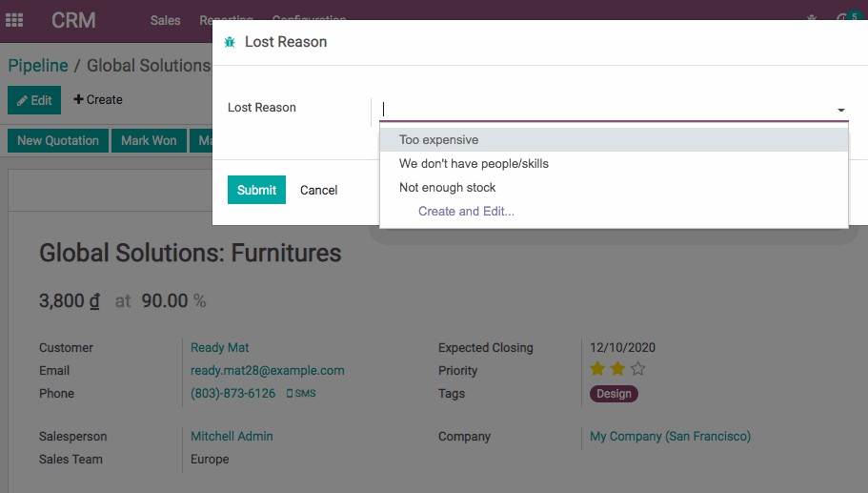
Task: Click 'Create and Edit...' entry
Action: [466, 212]
